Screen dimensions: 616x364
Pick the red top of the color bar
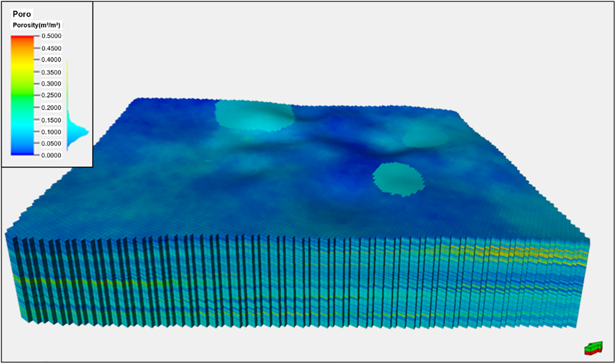click(23, 37)
